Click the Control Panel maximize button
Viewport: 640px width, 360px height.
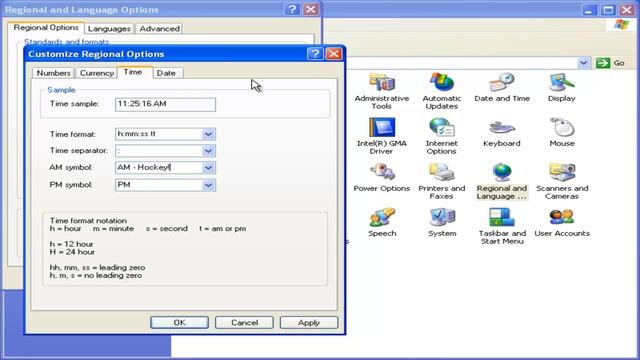tap(608, 10)
